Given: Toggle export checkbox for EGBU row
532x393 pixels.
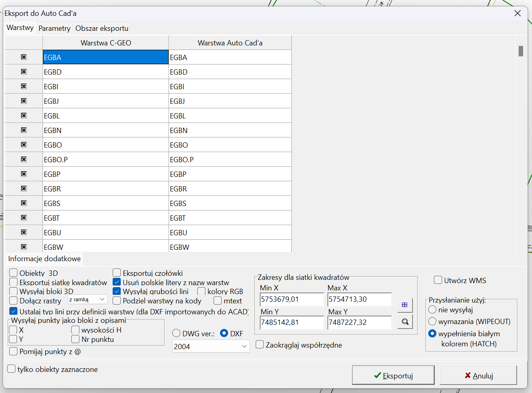Looking at the screenshot, I should pyautogui.click(x=24, y=232).
